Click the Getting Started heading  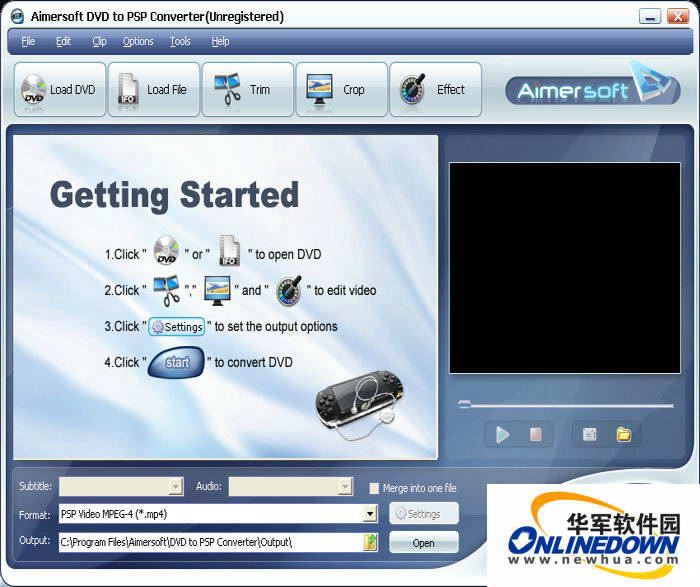point(175,196)
